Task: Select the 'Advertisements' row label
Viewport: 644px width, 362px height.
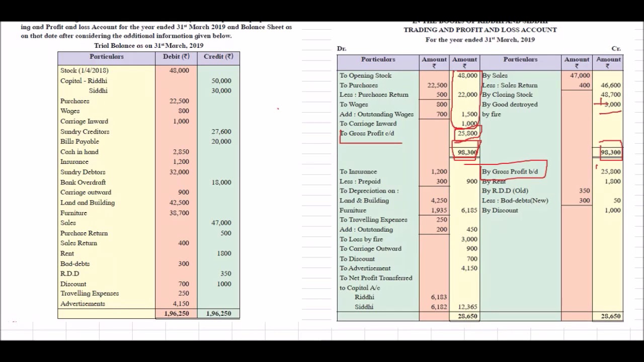Action: 83,304
